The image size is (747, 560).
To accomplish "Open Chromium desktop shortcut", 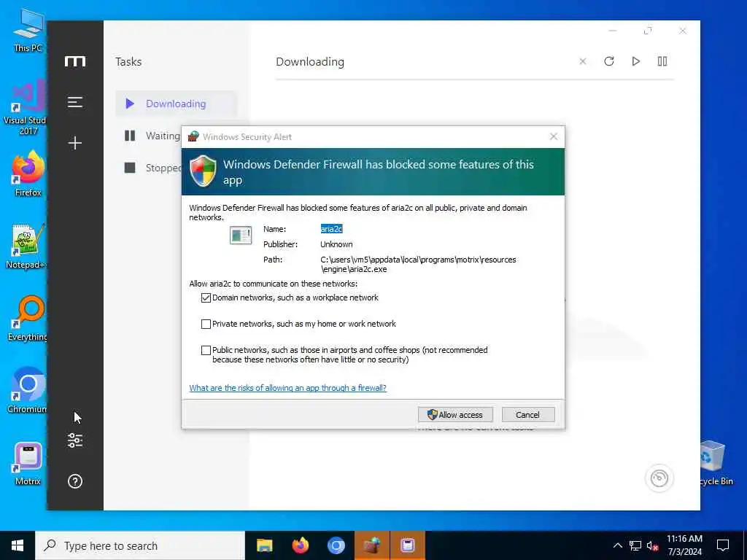I will (28, 391).
